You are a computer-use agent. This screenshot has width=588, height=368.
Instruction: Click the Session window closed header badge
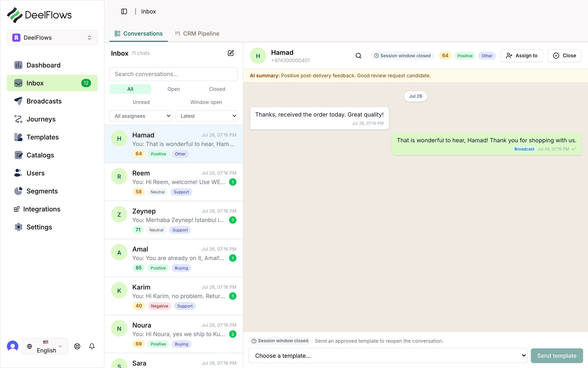(402, 56)
